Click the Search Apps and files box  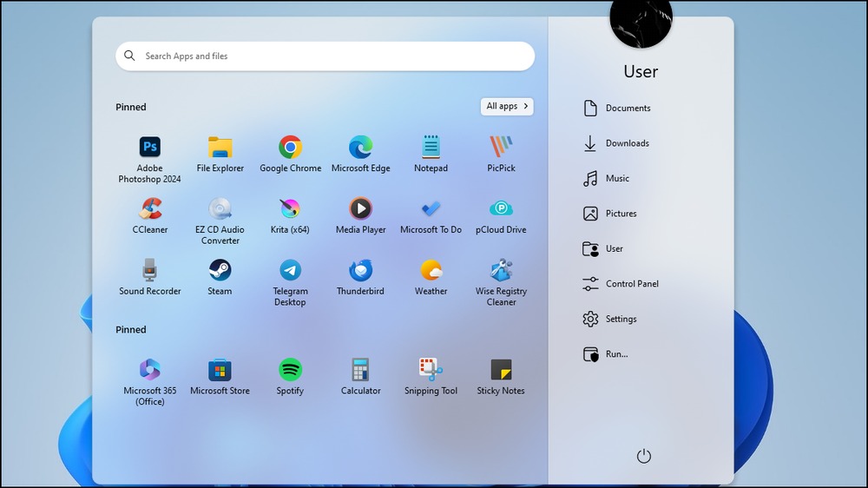(325, 56)
